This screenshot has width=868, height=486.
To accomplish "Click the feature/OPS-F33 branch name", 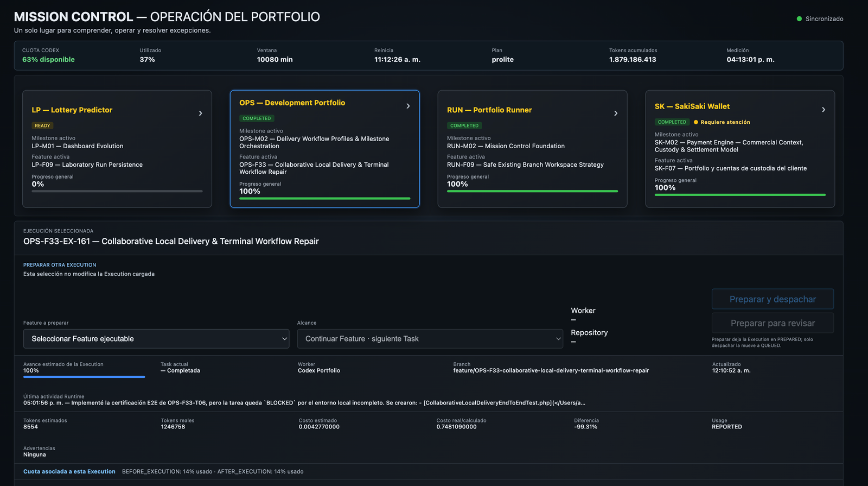I will coord(551,371).
